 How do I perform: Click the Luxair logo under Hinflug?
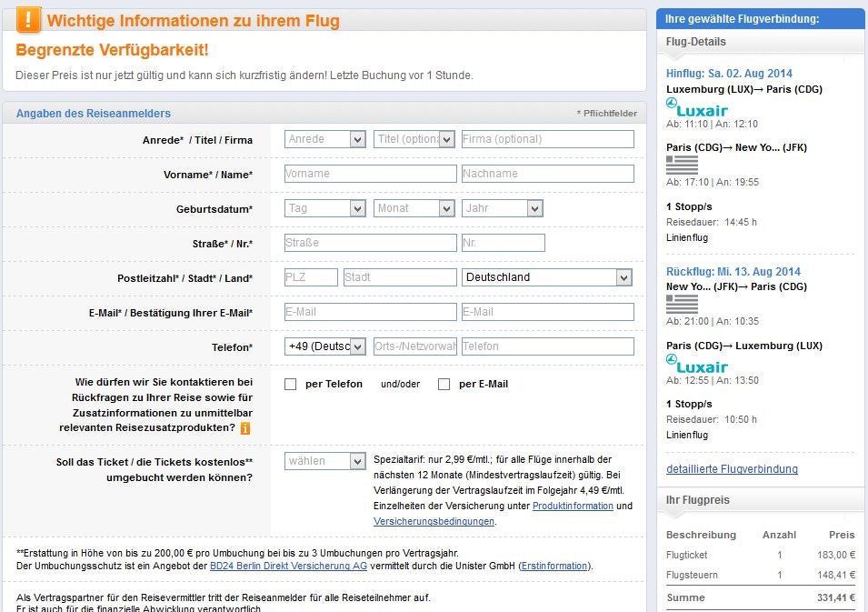(697, 108)
